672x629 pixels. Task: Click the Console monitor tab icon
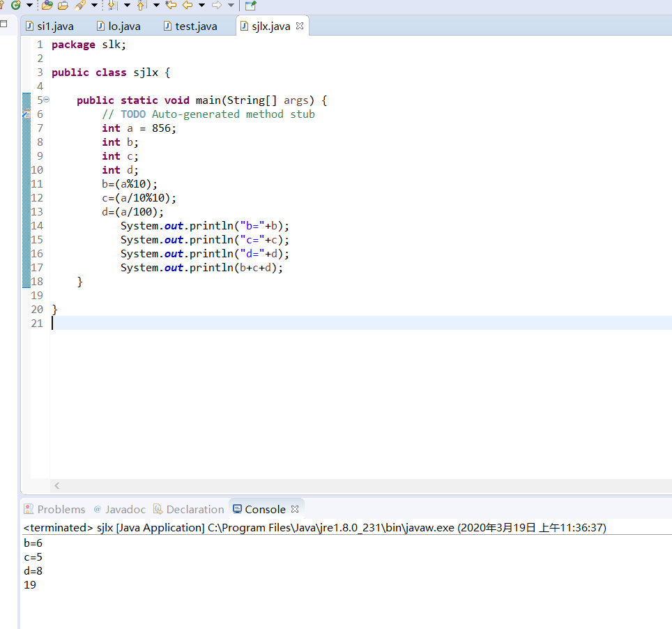click(237, 508)
